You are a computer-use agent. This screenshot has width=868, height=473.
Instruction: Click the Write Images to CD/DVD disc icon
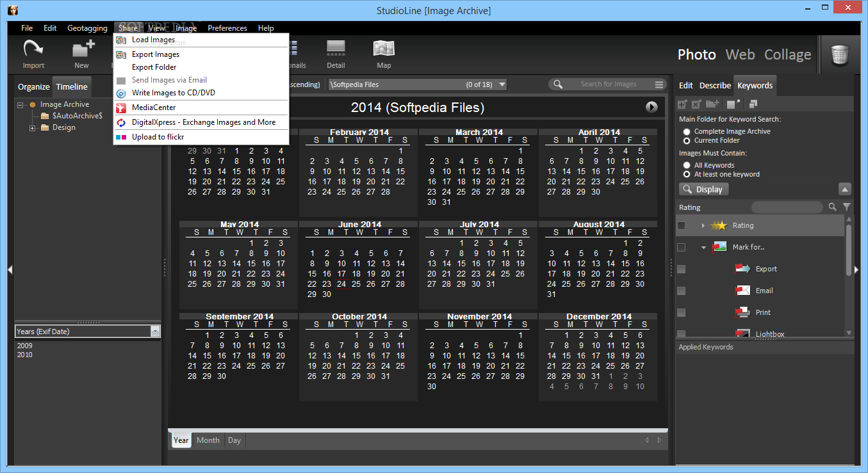[121, 93]
